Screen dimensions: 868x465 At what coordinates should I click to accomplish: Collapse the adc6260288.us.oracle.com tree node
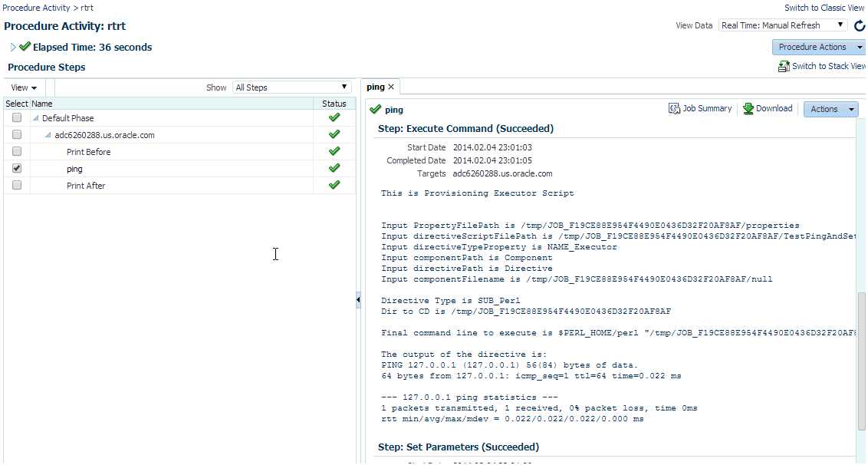point(48,135)
